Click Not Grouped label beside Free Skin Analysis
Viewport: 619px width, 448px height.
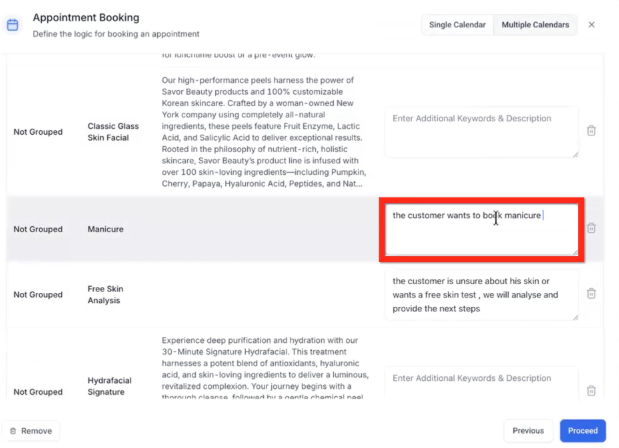pyautogui.click(x=38, y=295)
